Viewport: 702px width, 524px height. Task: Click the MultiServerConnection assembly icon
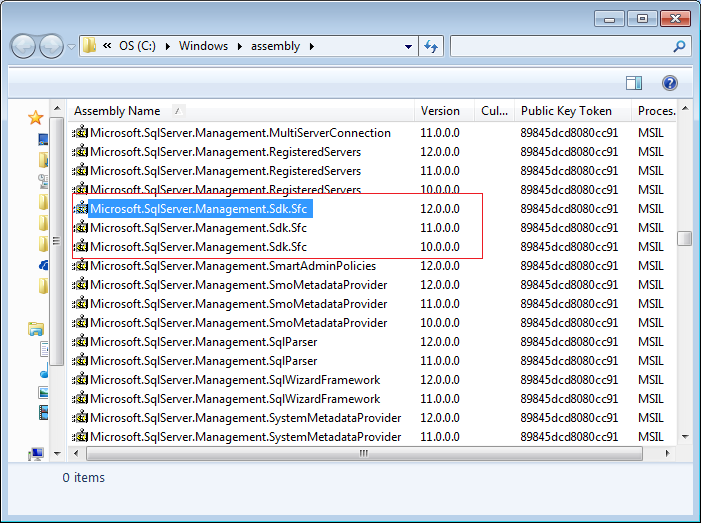[80, 133]
